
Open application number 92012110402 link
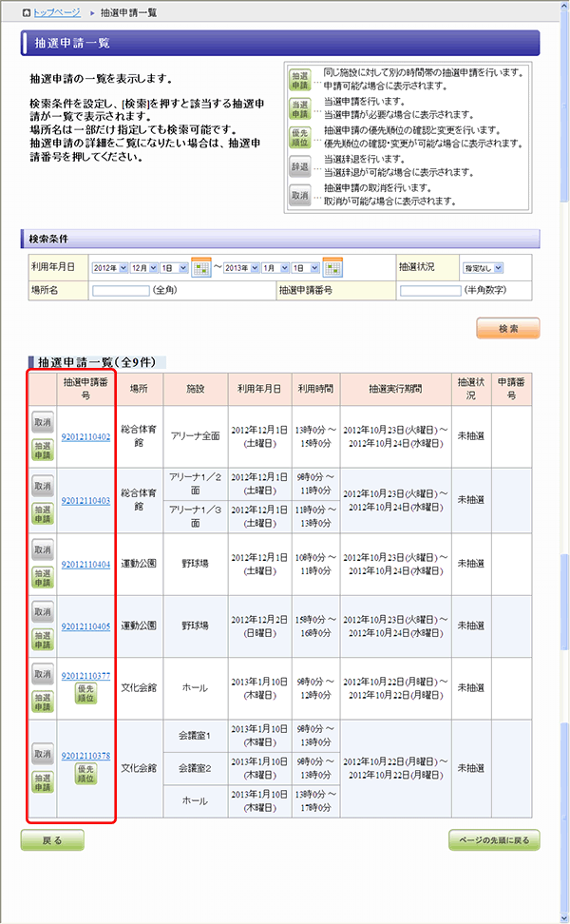85,436
